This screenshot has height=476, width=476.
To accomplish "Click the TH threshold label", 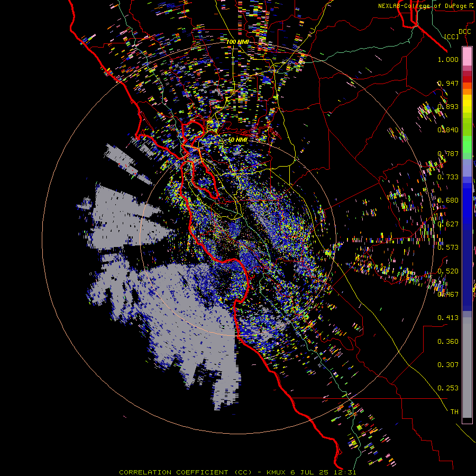I will 454,412.
